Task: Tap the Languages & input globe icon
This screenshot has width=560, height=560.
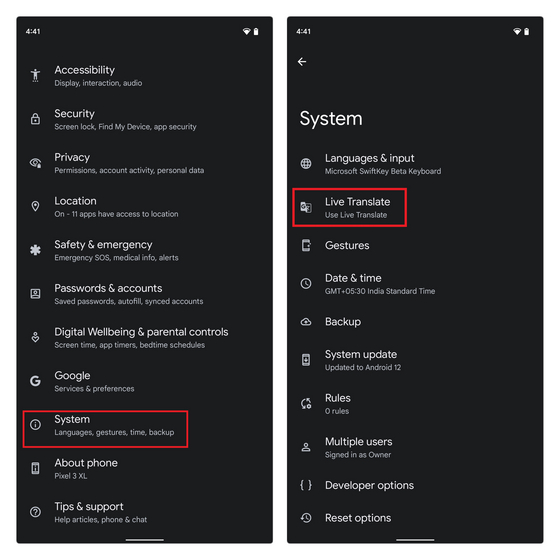Action: click(x=306, y=164)
